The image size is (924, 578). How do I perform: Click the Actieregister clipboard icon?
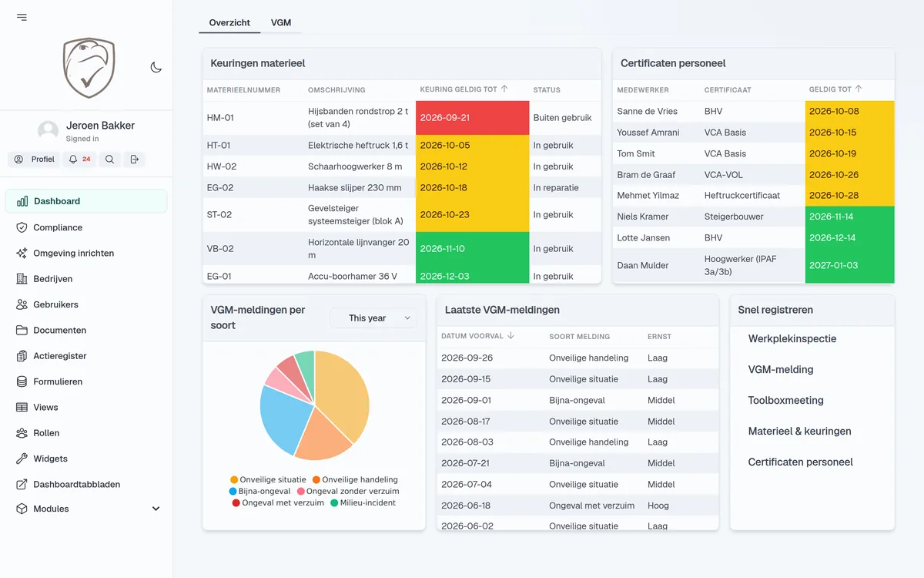[22, 356]
